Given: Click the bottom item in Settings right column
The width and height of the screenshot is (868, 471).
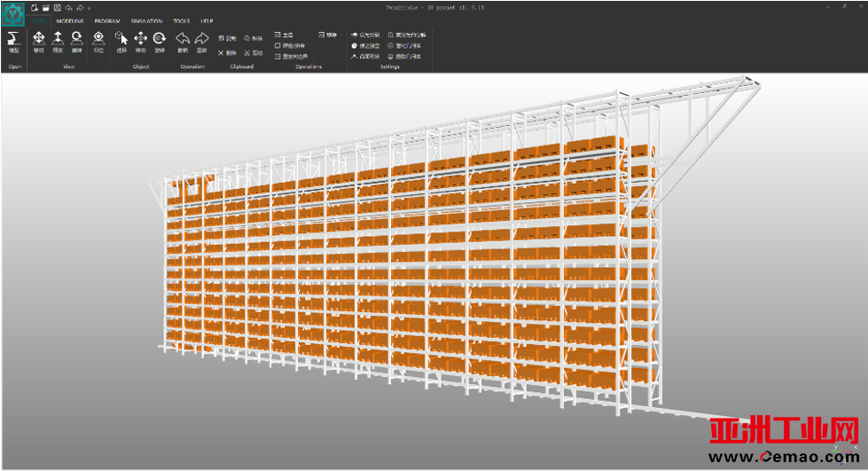Looking at the screenshot, I should [x=404, y=57].
